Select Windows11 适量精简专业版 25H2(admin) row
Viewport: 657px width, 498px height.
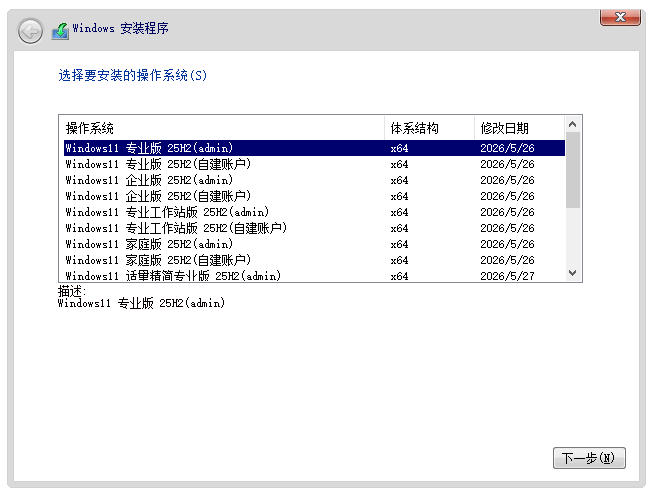pyautogui.click(x=314, y=275)
